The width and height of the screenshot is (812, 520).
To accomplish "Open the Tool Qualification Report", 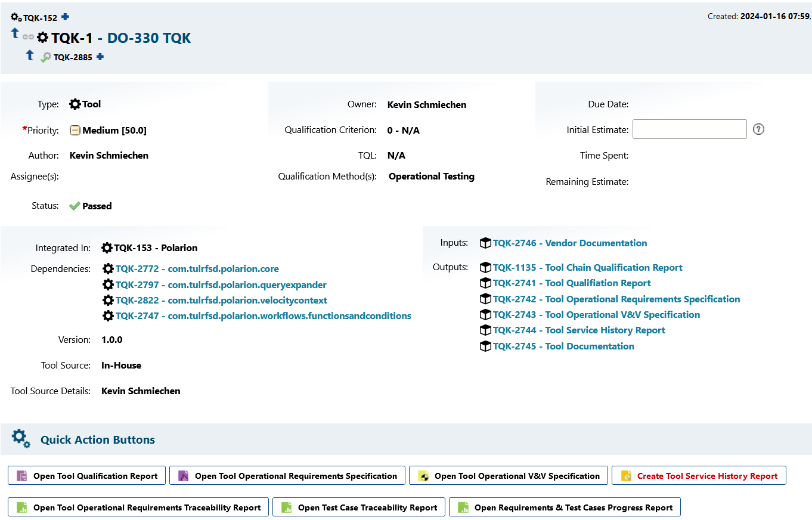I will [86, 475].
